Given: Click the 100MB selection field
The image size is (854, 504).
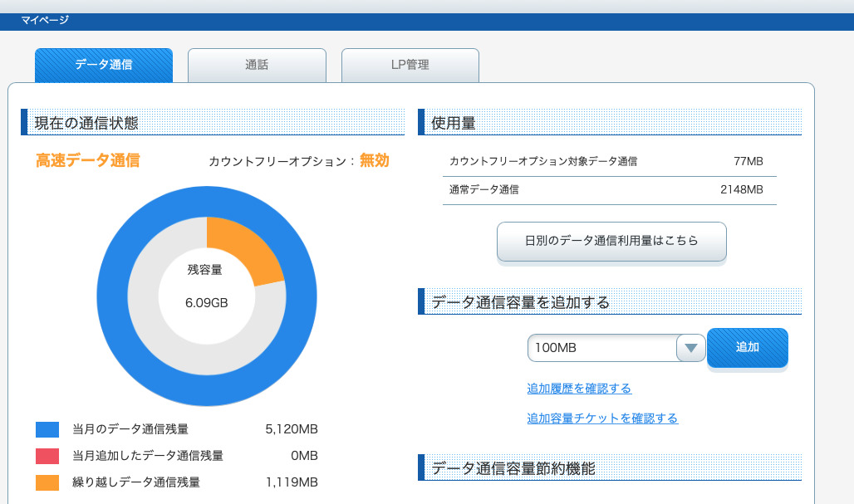Looking at the screenshot, I should [x=601, y=348].
